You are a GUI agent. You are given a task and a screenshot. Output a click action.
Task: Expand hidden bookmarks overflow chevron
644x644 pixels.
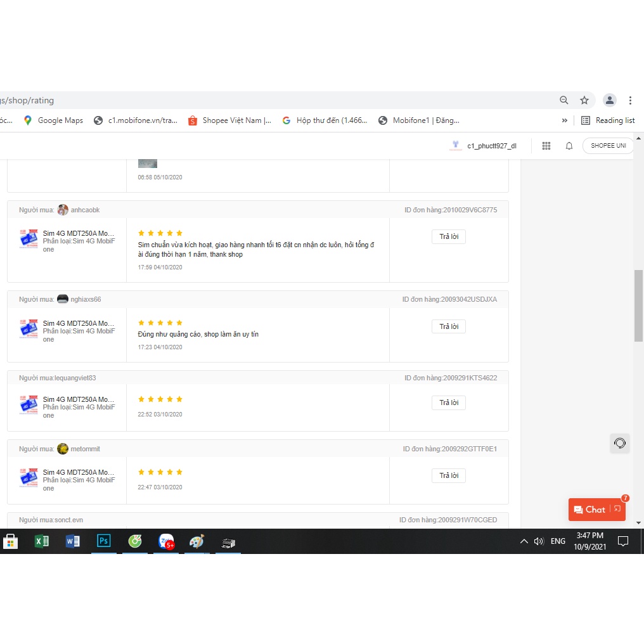(x=565, y=120)
